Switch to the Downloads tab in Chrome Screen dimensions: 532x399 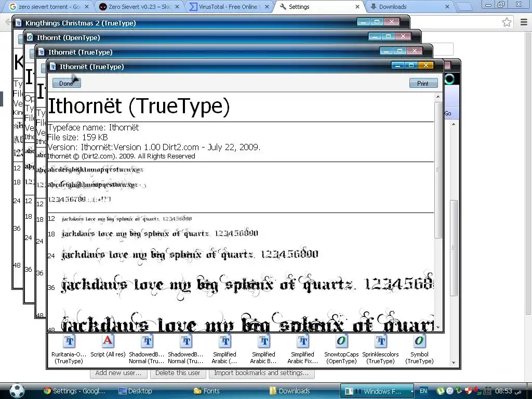[409, 7]
